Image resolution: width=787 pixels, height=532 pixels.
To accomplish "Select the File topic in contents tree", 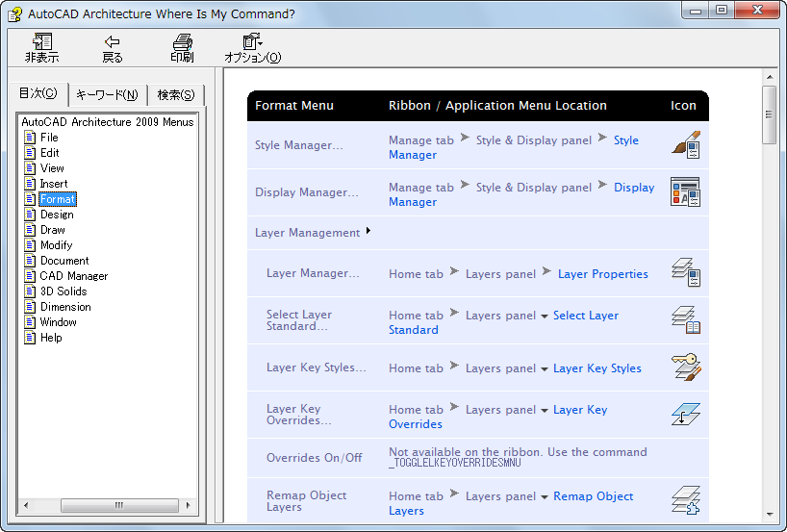I will [49, 138].
